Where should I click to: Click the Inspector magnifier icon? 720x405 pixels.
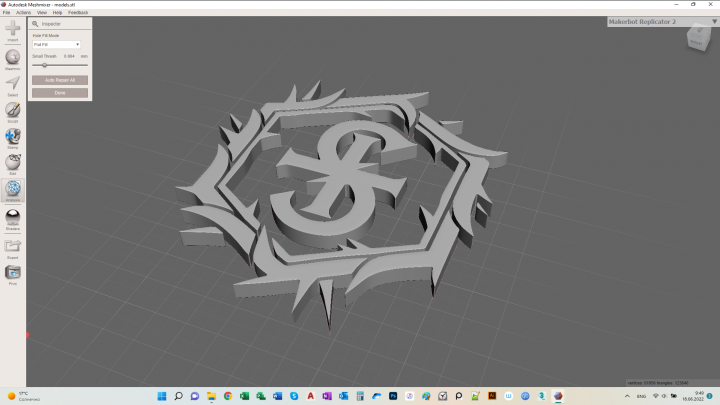click(x=35, y=24)
